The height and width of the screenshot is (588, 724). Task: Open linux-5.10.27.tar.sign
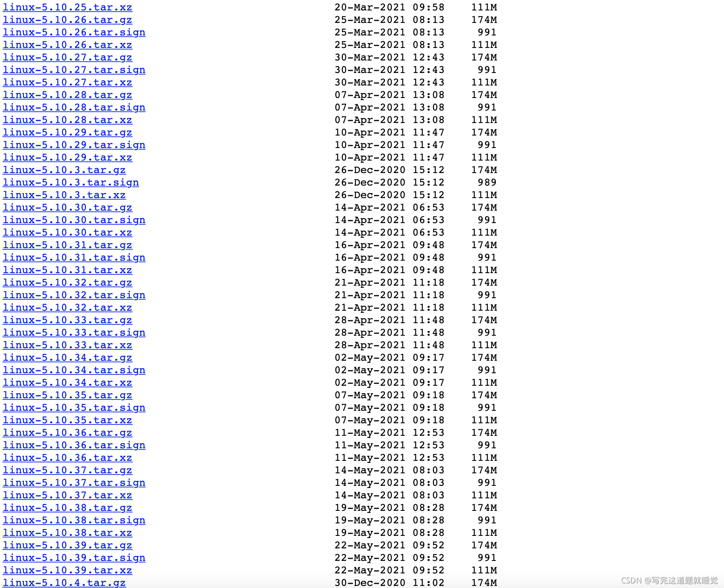click(x=74, y=70)
